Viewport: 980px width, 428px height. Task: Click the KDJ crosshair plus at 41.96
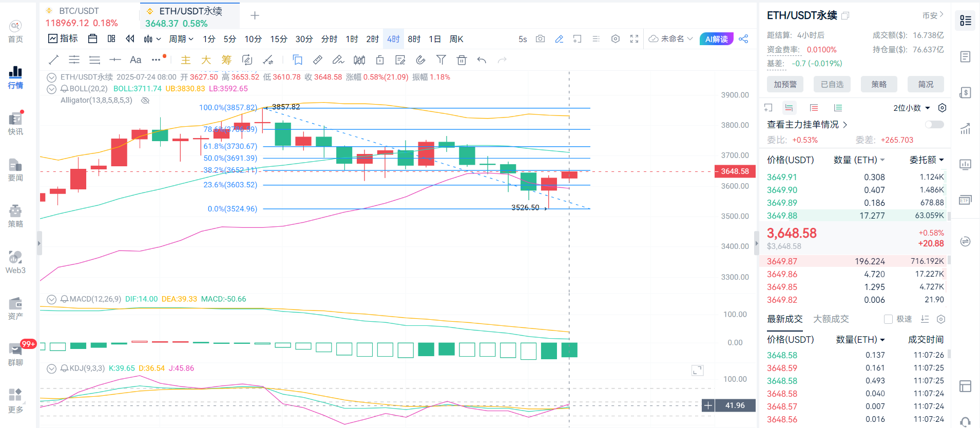click(x=708, y=405)
